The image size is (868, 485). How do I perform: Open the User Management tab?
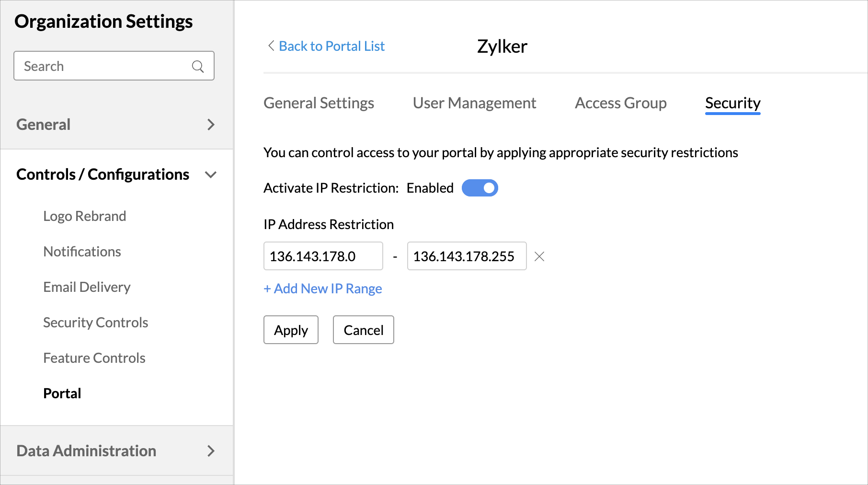474,103
